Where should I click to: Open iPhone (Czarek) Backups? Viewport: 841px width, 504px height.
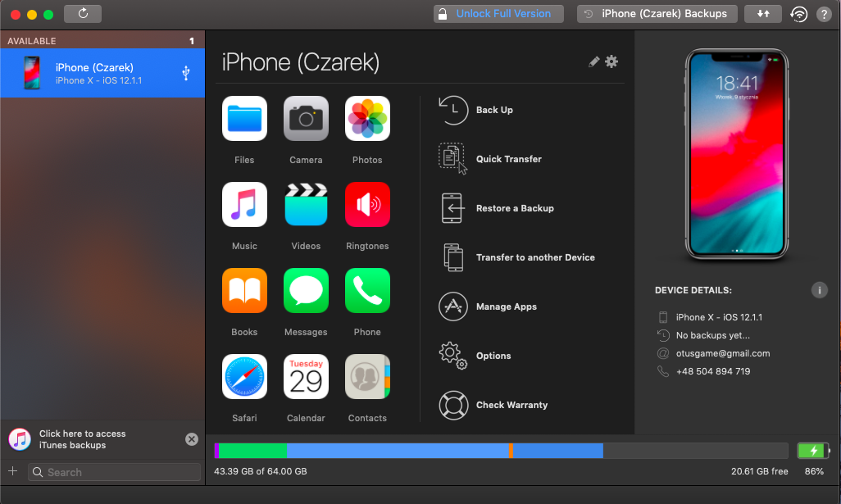pos(657,13)
